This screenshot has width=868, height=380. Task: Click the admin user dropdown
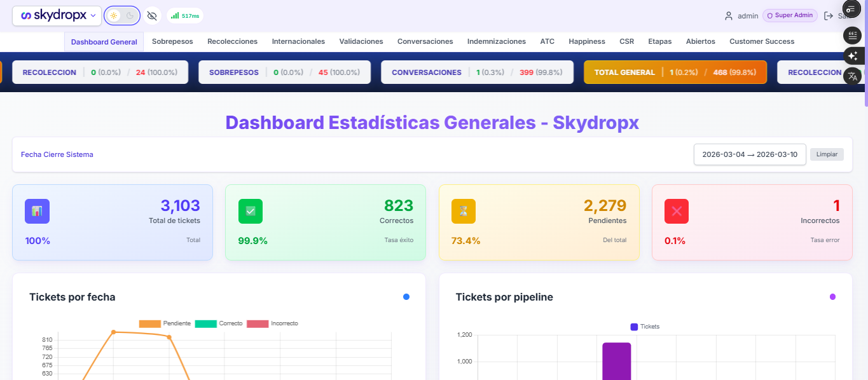[x=742, y=16]
